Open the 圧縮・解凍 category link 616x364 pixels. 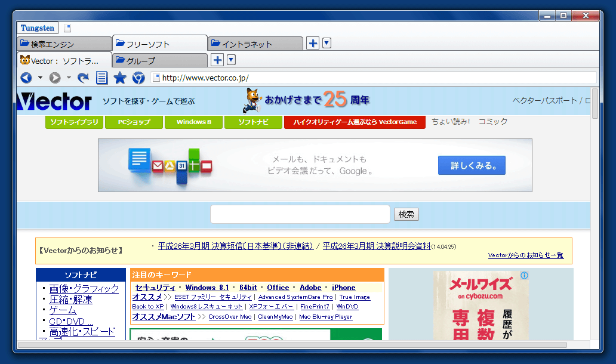point(70,300)
